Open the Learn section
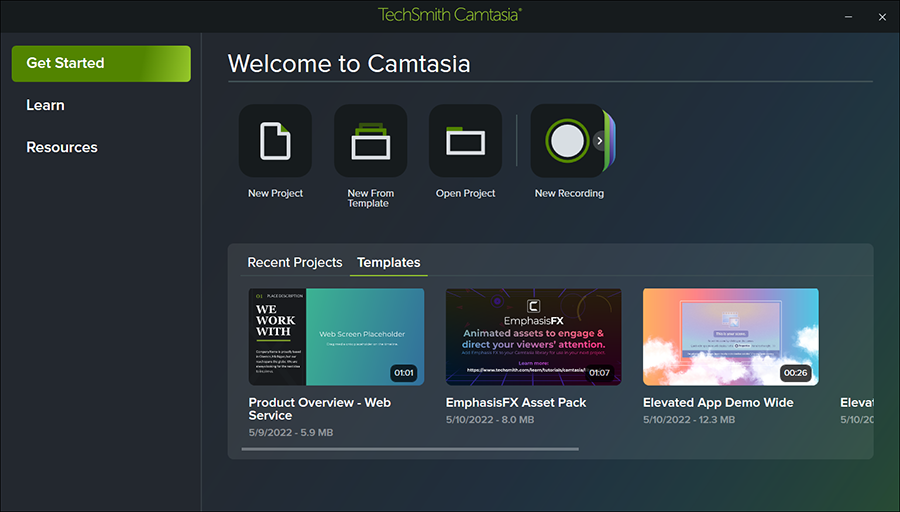The width and height of the screenshot is (900, 512). click(45, 106)
